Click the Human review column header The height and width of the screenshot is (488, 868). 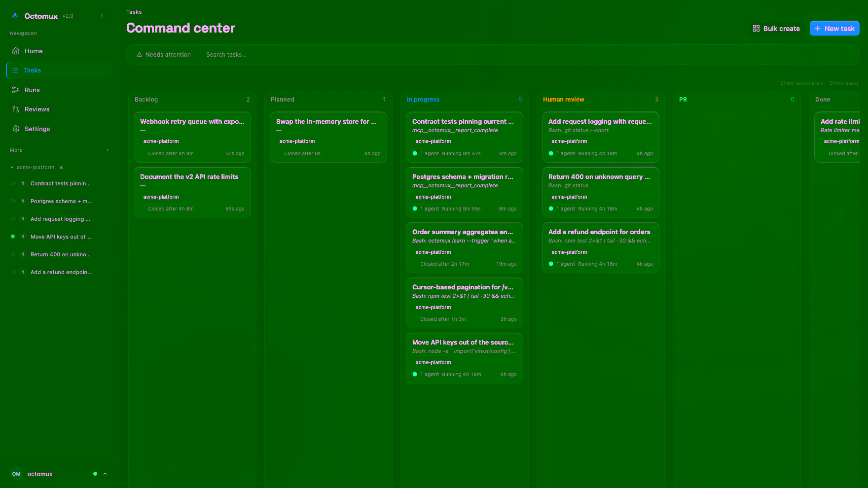click(564, 100)
